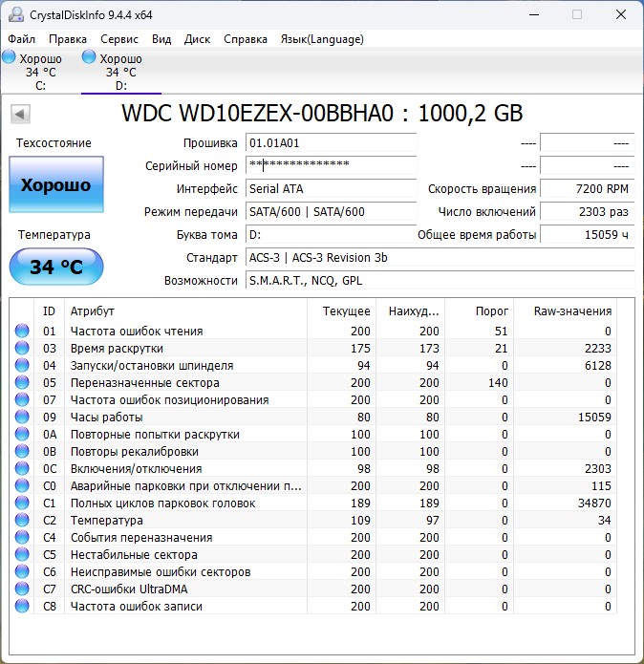Screen dimensions: 644x664
Task: Click status orb for attribute 0A row
Action: 22,434
